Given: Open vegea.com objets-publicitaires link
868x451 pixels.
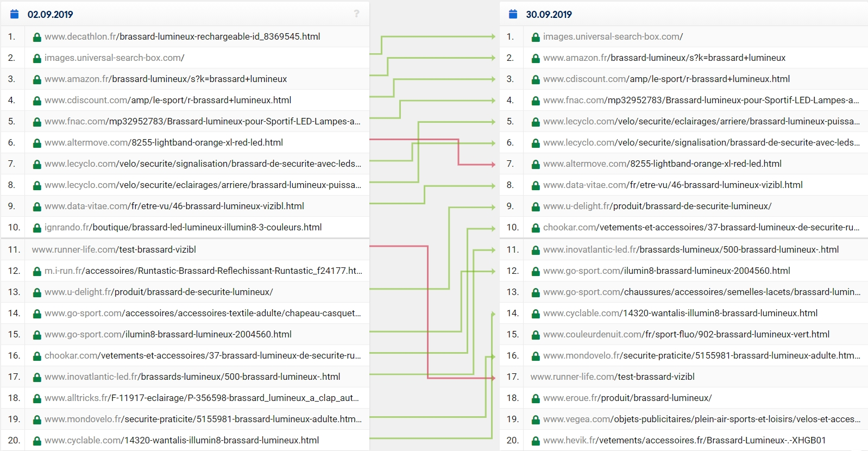Looking at the screenshot, I should pos(702,419).
